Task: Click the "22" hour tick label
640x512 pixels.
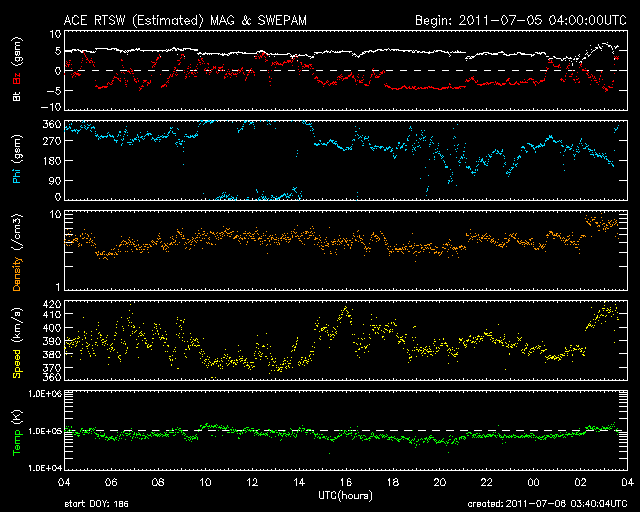Action: pos(487,483)
